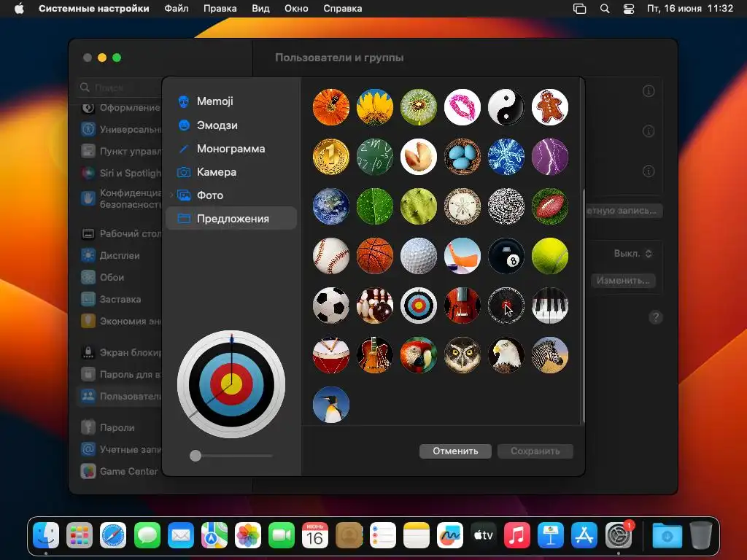
Task: Select the electric guitar picture
Action: [375, 355]
